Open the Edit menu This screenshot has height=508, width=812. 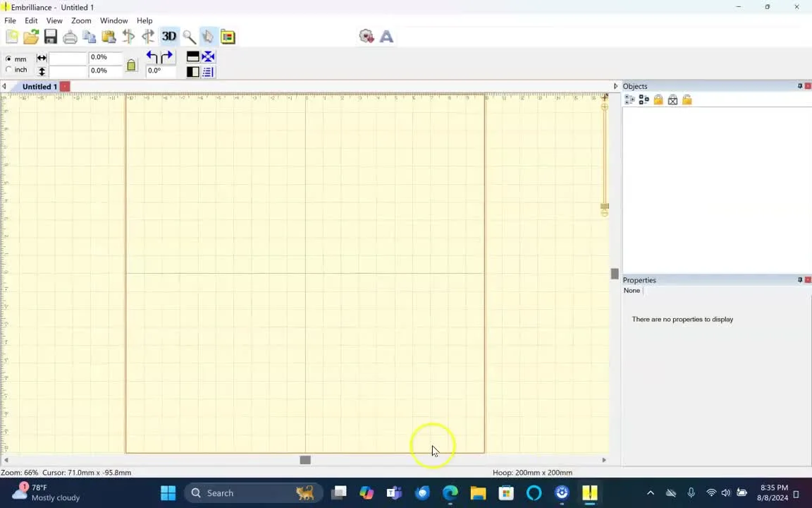[x=31, y=20]
